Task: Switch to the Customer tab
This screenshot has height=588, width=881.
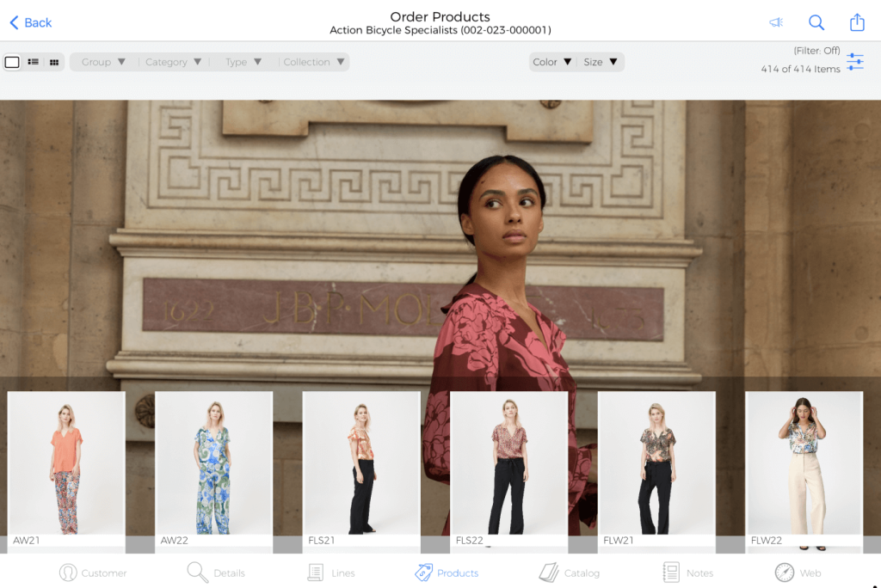Action: click(93, 572)
